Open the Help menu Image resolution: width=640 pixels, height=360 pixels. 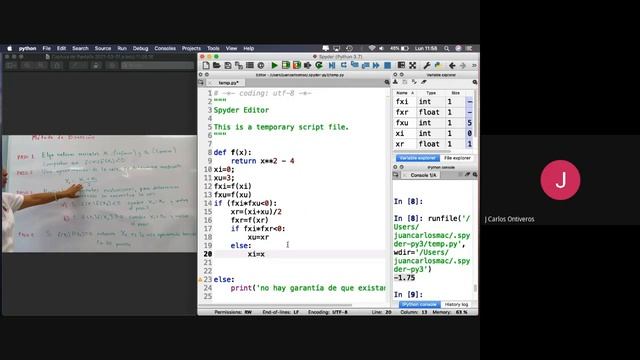[249, 48]
